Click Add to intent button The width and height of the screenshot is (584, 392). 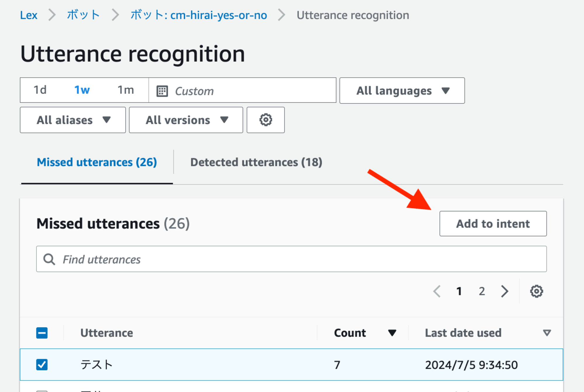pyautogui.click(x=493, y=223)
